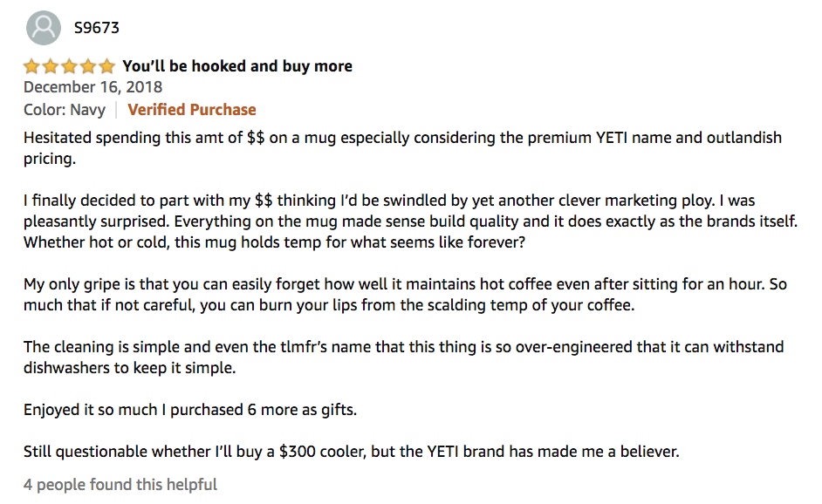This screenshot has height=504, width=822.
Task: Click the "Color: Navy" variant text
Action: point(65,110)
